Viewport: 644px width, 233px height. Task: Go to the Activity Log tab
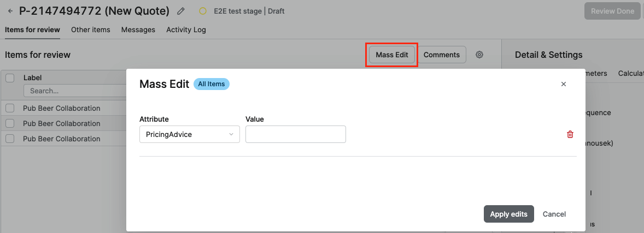click(x=186, y=29)
